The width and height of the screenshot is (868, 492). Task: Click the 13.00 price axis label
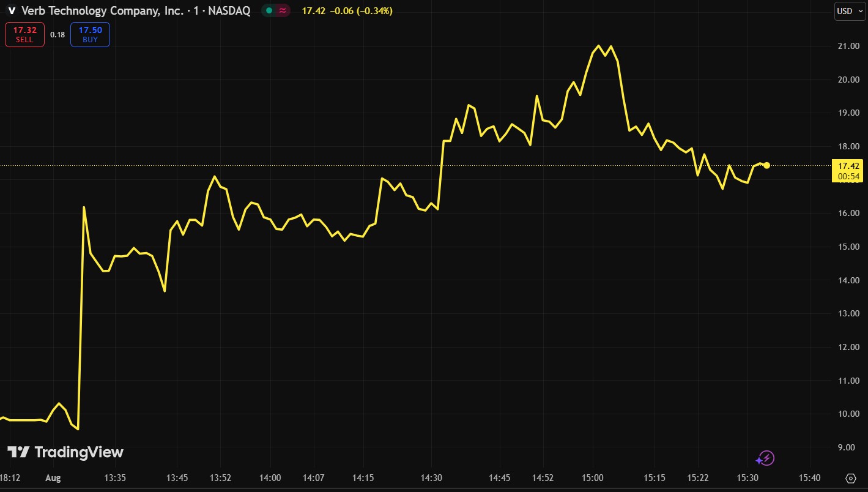click(x=848, y=314)
